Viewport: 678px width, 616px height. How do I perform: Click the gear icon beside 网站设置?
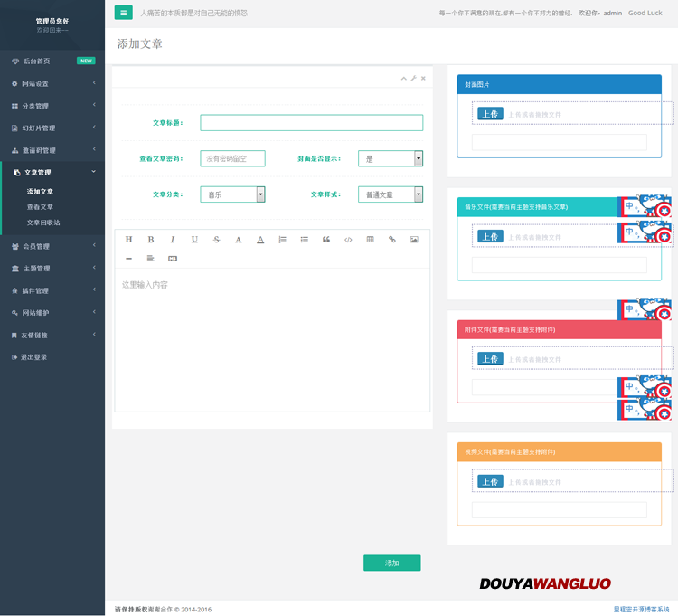14,83
